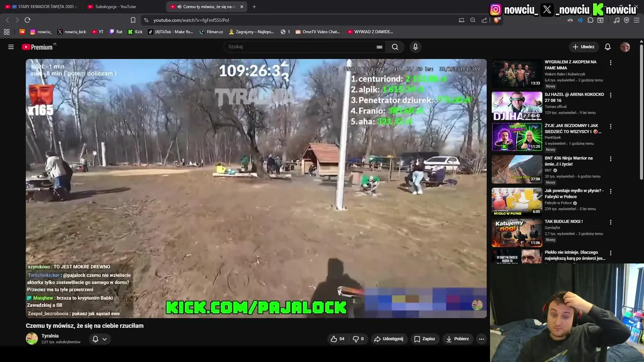Open the apps grid icon in bookmarks bar
The width and height of the screenshot is (644, 362).
point(7,32)
